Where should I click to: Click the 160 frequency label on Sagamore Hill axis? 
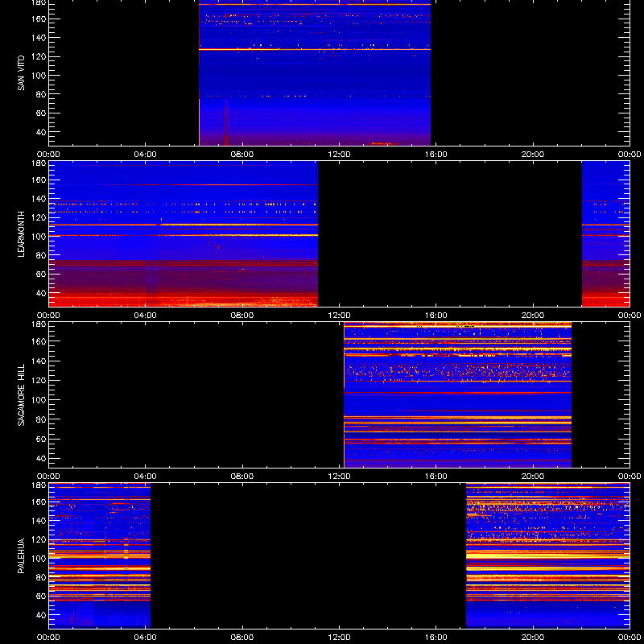[39, 341]
